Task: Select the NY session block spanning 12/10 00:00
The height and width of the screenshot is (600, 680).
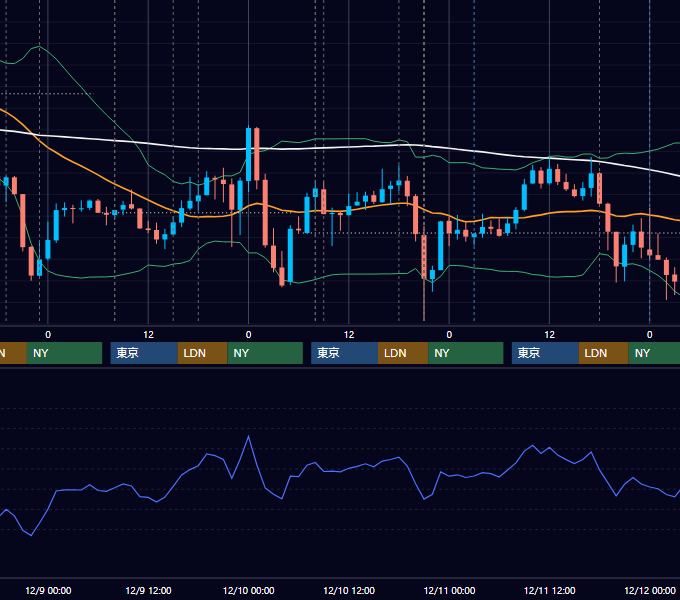Action: (265, 353)
